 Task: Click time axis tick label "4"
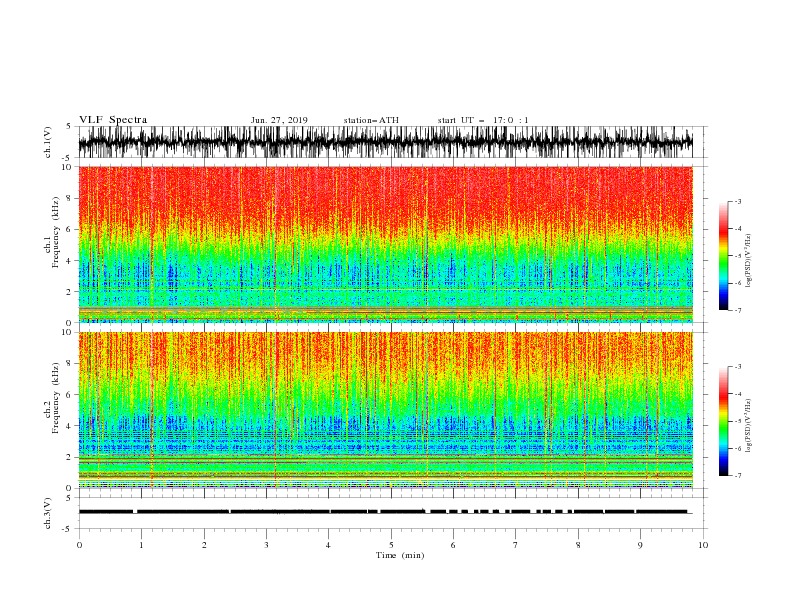(328, 545)
